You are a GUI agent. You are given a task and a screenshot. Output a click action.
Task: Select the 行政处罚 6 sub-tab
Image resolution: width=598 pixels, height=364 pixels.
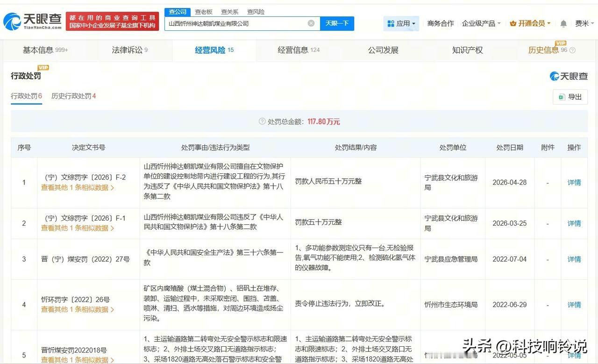click(x=27, y=96)
